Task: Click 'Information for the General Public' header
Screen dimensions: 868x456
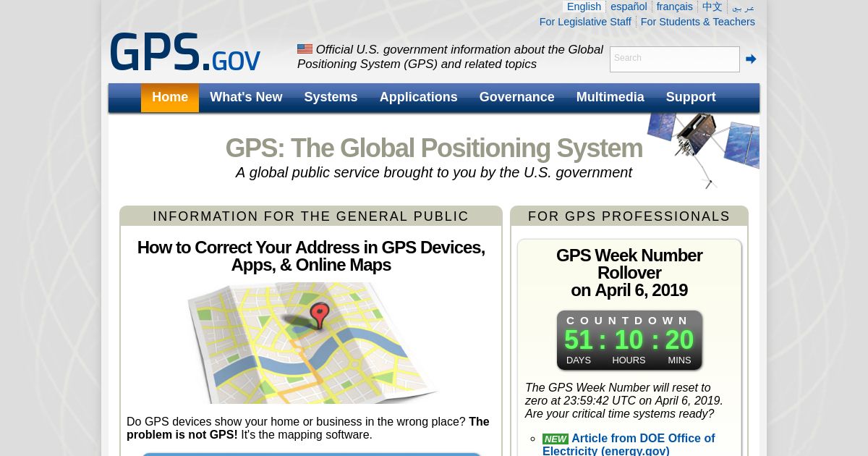Action: 311,216
